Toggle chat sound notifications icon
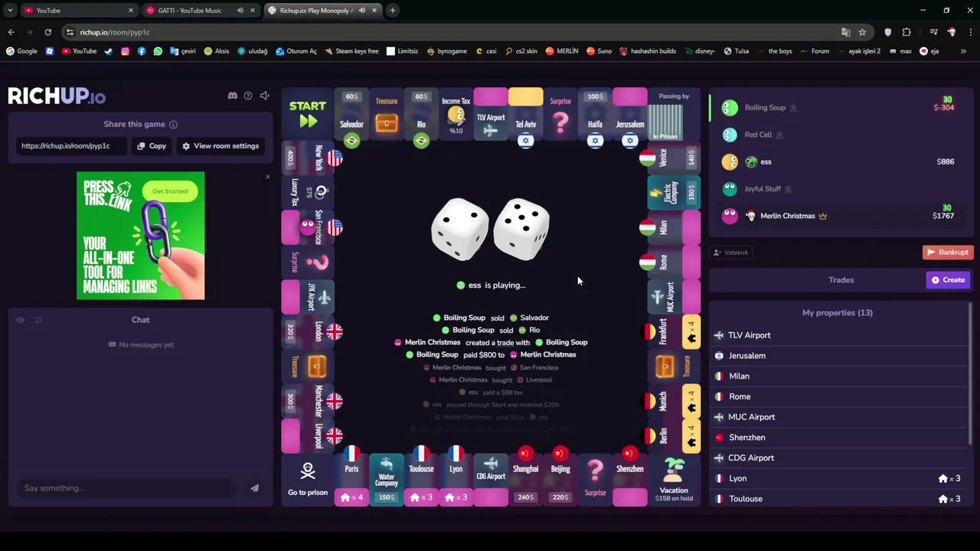This screenshot has height=551, width=980. (x=21, y=320)
